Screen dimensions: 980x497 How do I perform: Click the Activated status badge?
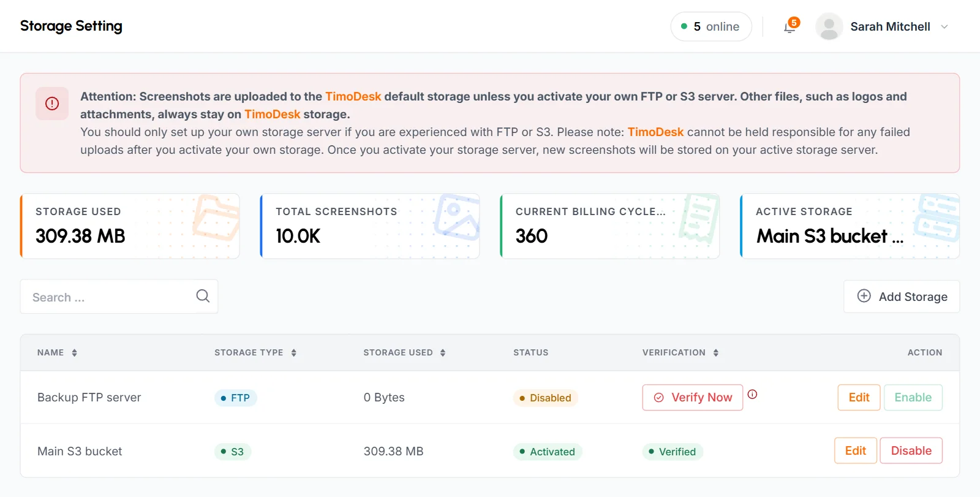click(x=548, y=452)
